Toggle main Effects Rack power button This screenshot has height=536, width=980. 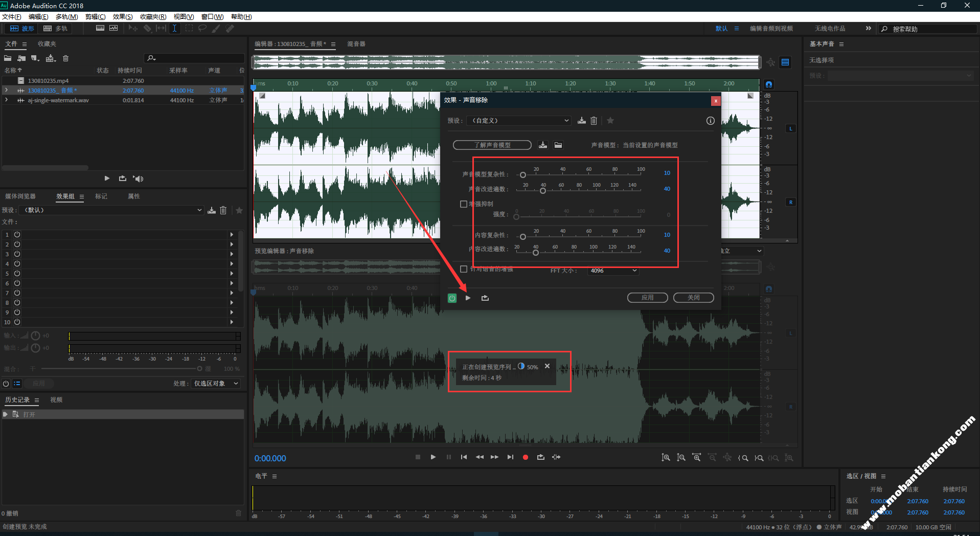pos(6,384)
